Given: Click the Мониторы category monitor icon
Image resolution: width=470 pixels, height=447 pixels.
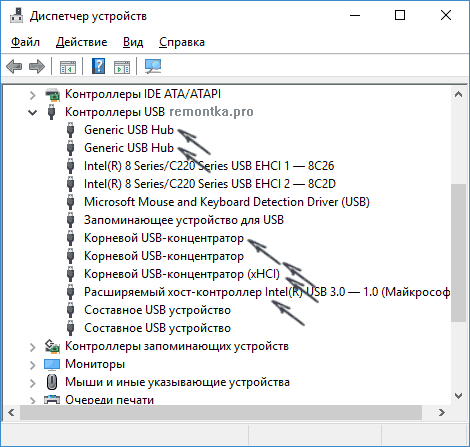Looking at the screenshot, I should (52, 364).
